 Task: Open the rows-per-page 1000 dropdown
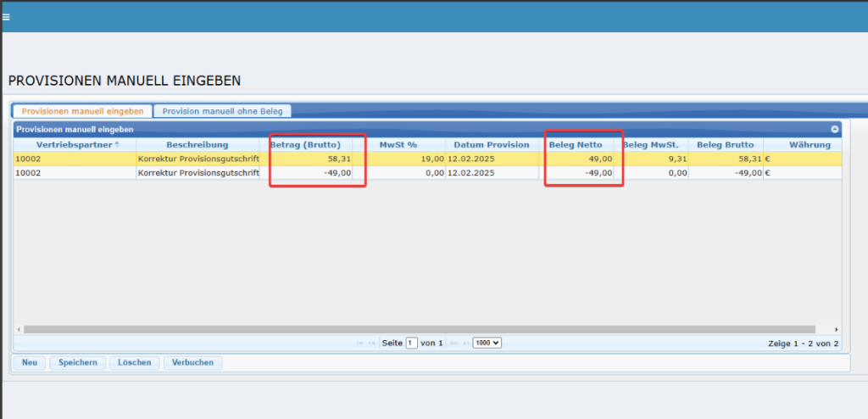tap(487, 343)
